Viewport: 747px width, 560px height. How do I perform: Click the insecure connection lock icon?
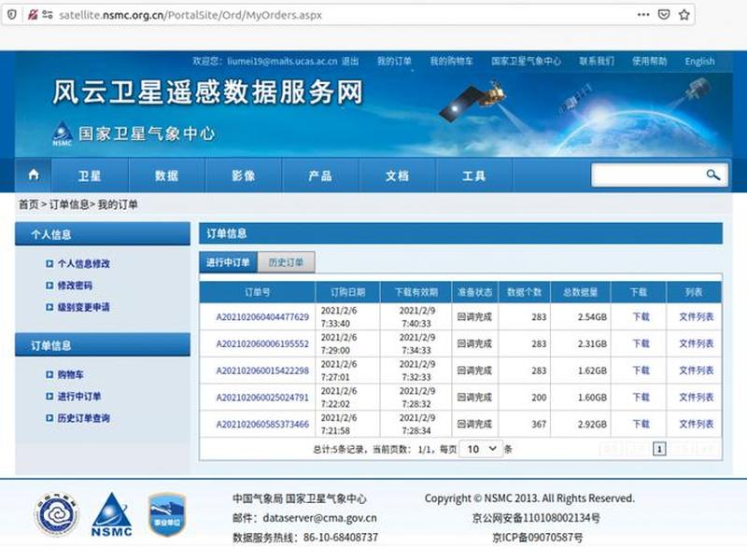coord(33,15)
